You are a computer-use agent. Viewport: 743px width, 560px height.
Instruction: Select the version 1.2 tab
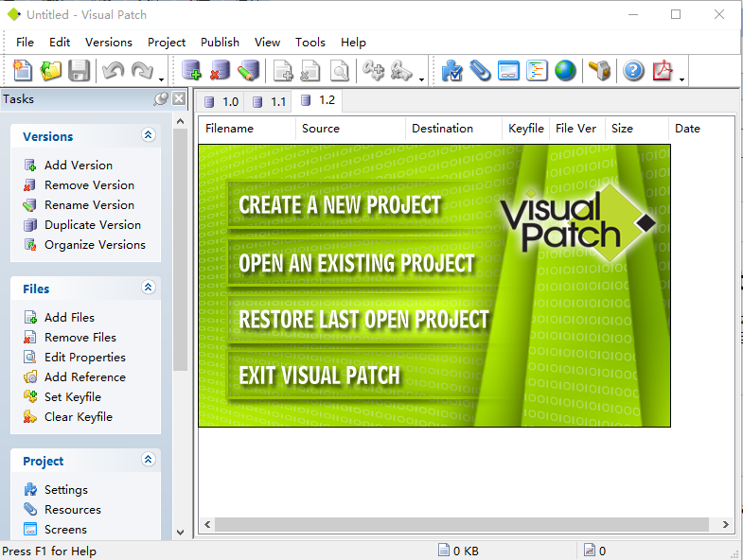coord(317,100)
